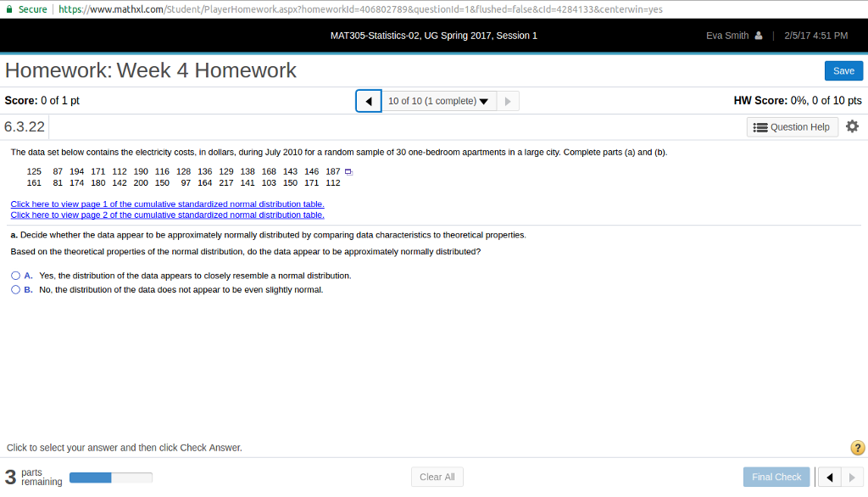The image size is (868, 497).
Task: Click the grayed next-question arrow
Action: pyautogui.click(x=507, y=100)
